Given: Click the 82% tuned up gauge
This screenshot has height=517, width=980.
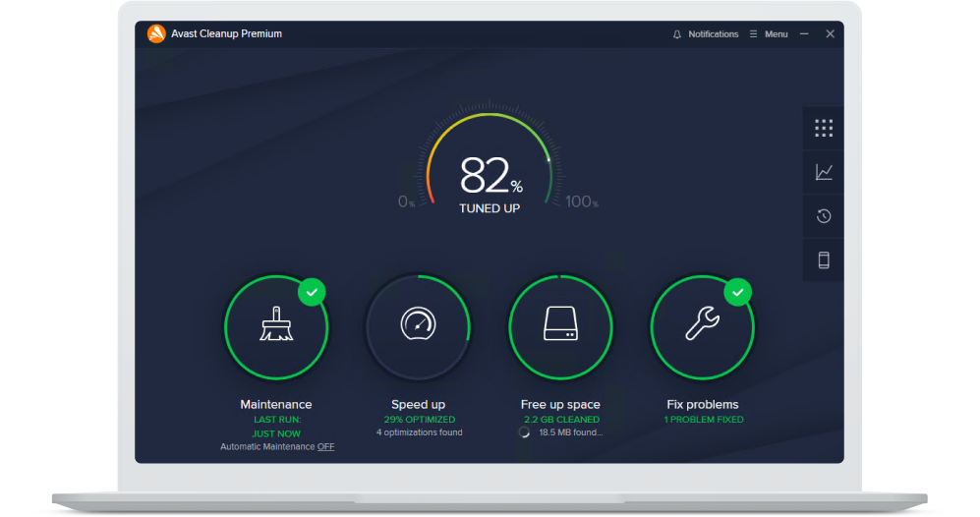Looking at the screenshot, I should click(490, 159).
